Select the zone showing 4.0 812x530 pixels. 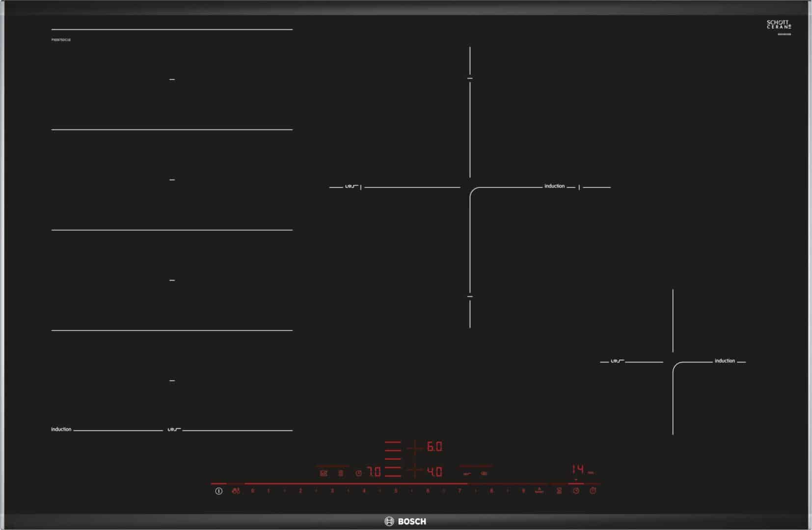[x=434, y=472]
